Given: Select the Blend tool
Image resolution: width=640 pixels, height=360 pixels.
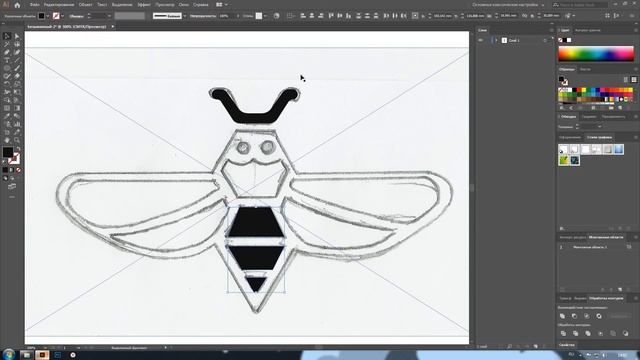Looking at the screenshot, I should pos(17,116).
